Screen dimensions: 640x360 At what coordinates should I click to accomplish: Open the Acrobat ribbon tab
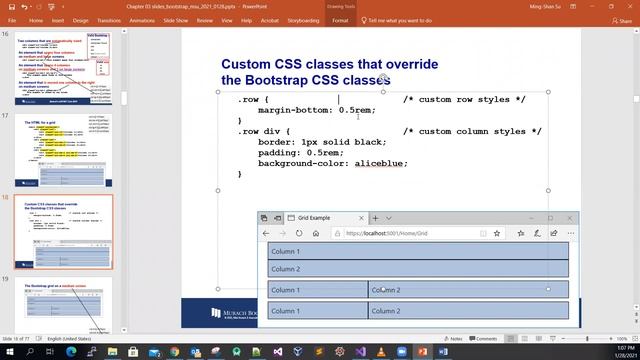(x=269, y=20)
